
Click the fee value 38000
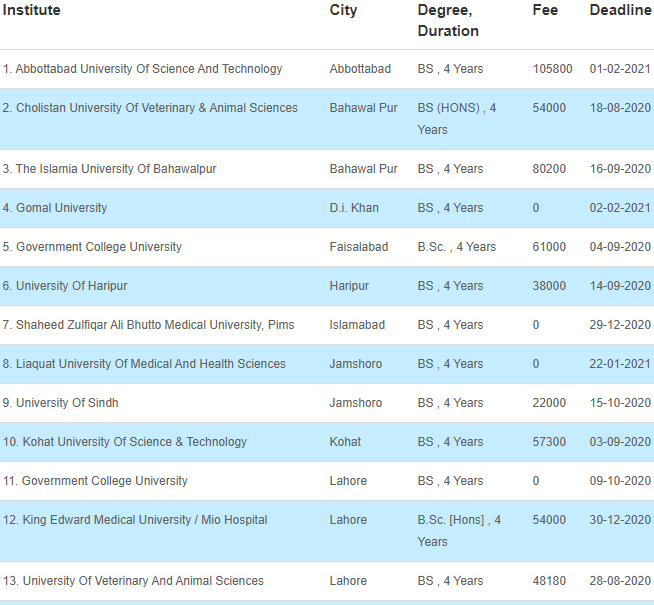(x=549, y=286)
